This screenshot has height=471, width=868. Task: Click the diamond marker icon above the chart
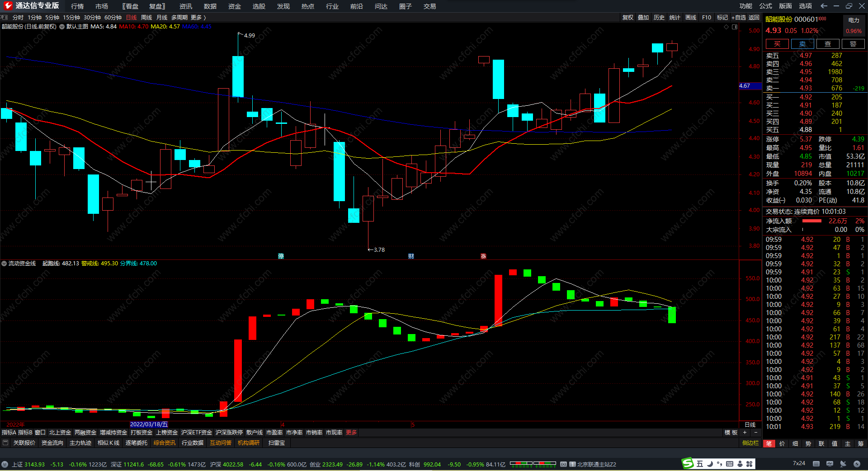click(726, 27)
